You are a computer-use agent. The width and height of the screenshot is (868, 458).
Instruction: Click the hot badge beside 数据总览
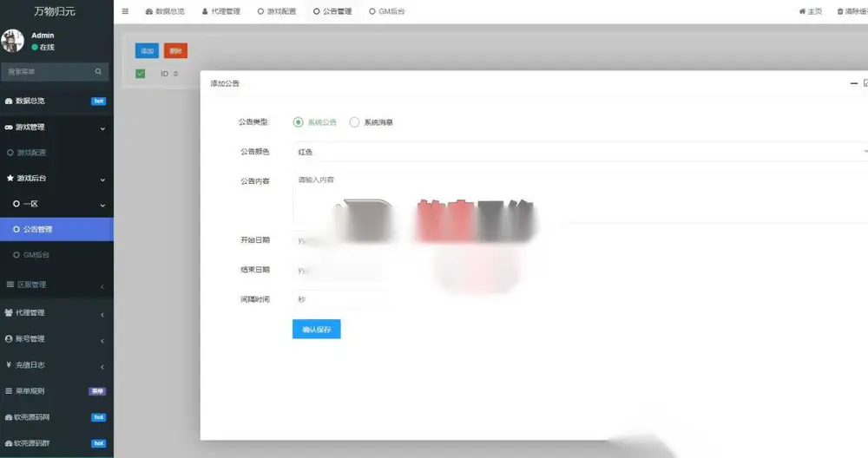tap(99, 101)
